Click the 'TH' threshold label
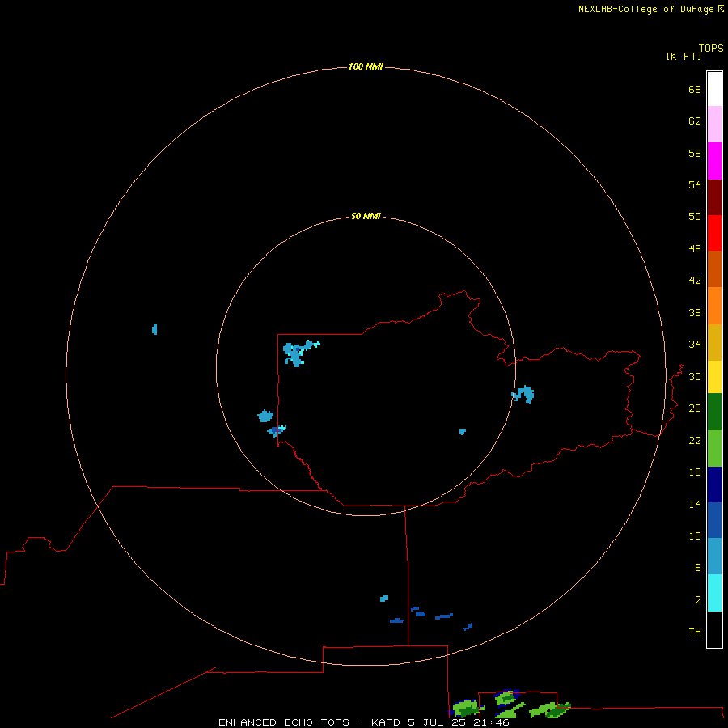Screen dimensions: 728x728 [695, 631]
